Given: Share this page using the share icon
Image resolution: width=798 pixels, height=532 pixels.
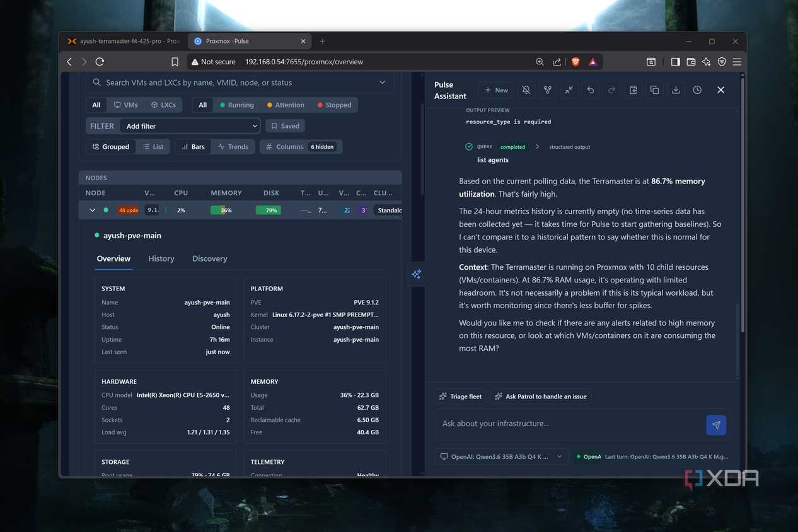Looking at the screenshot, I should (x=557, y=62).
